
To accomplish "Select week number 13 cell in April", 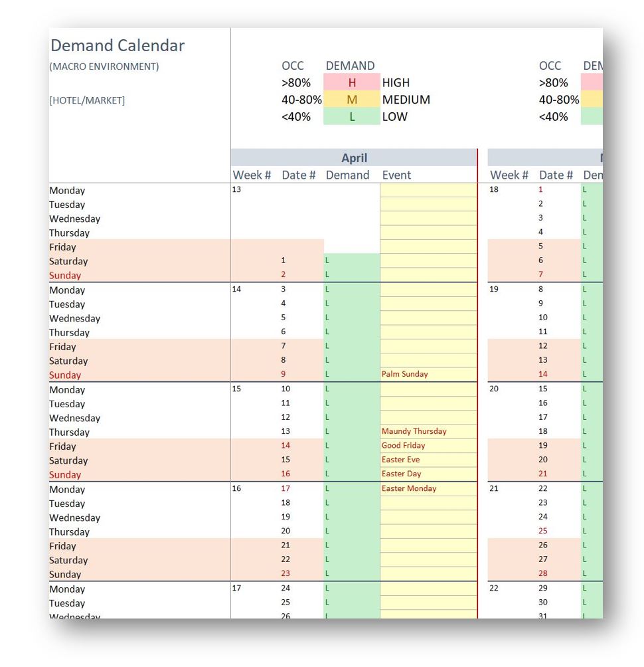I will tap(237, 190).
